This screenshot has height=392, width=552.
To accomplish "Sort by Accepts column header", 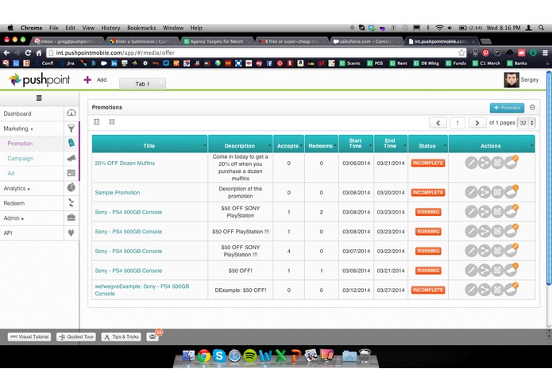I will pyautogui.click(x=288, y=145).
